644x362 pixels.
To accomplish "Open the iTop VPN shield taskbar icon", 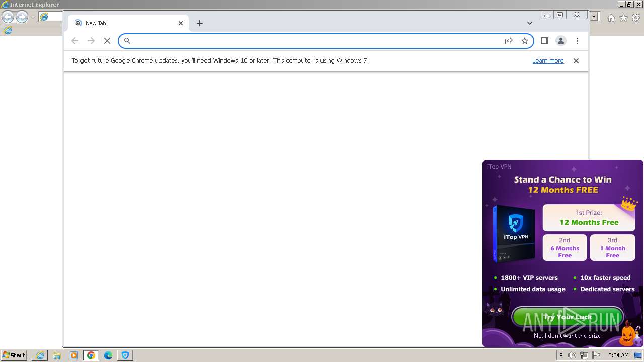I will point(125,355).
